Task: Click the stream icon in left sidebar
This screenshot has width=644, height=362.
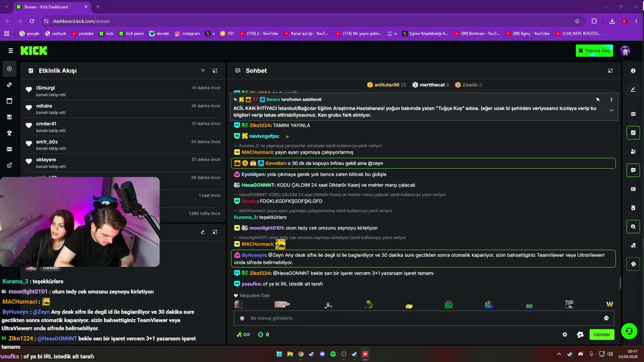Action: tap(9, 69)
